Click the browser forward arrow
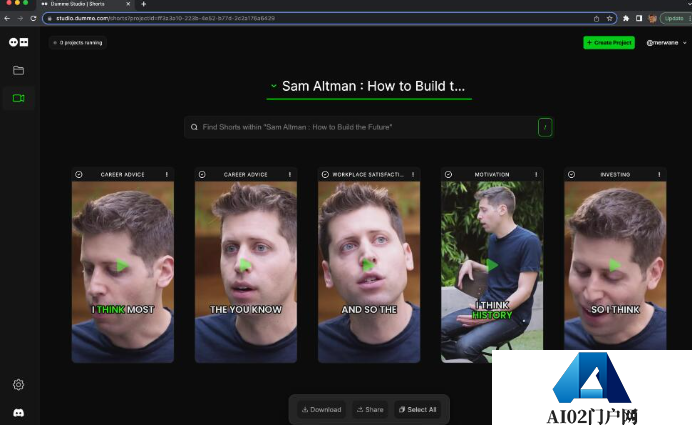The image size is (692, 425). (20, 18)
